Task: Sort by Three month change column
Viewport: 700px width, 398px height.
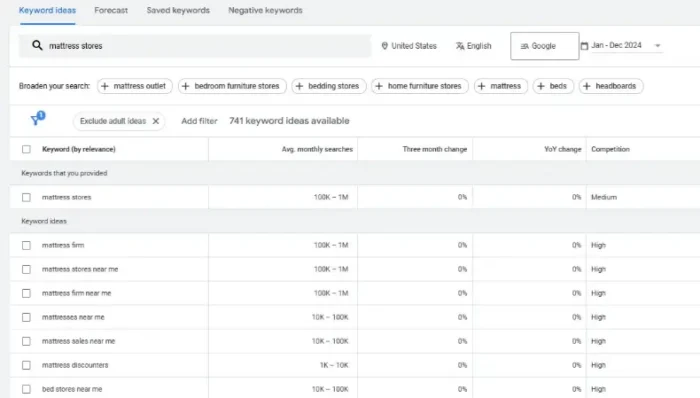Action: coord(434,149)
